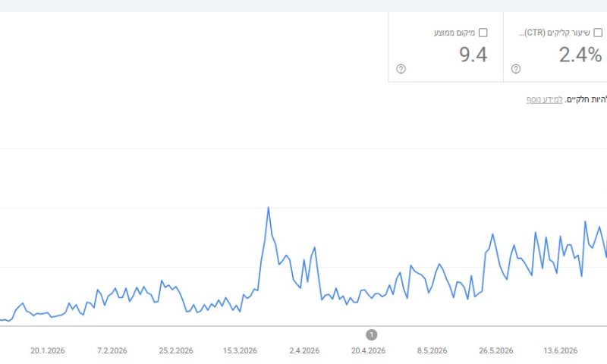This screenshot has width=607, height=364.
Task: Enable the מיקום ממוצע checkbox
Action: (483, 33)
